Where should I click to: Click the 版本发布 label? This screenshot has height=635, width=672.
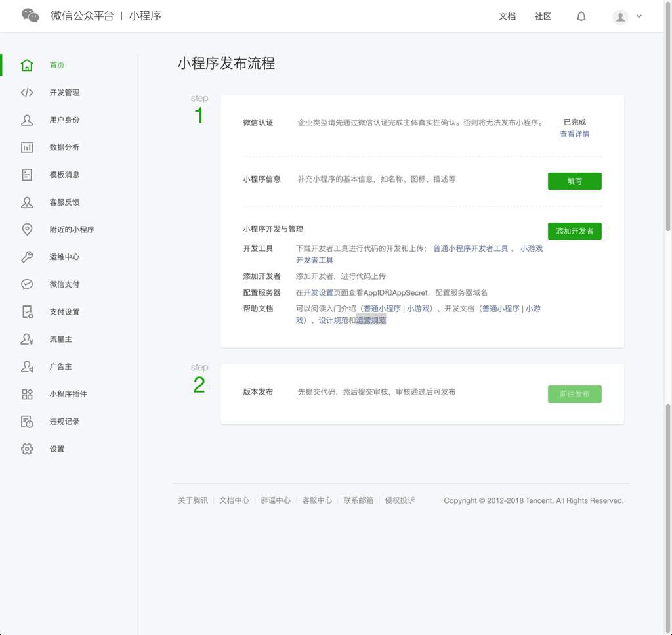258,392
